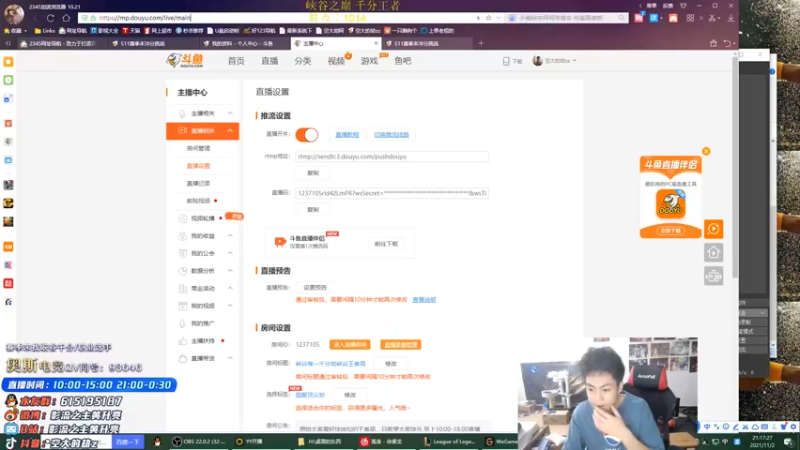Screen dimensions: 800x450
Task: Expand the 商业活动 sidebar section
Action: pyautogui.click(x=230, y=288)
